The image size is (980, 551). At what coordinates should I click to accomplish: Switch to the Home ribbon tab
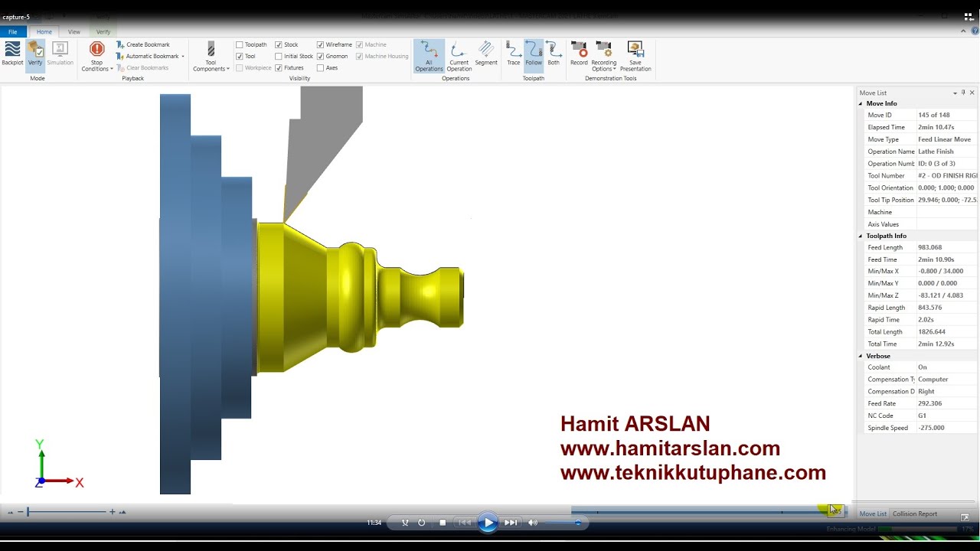pyautogui.click(x=44, y=32)
